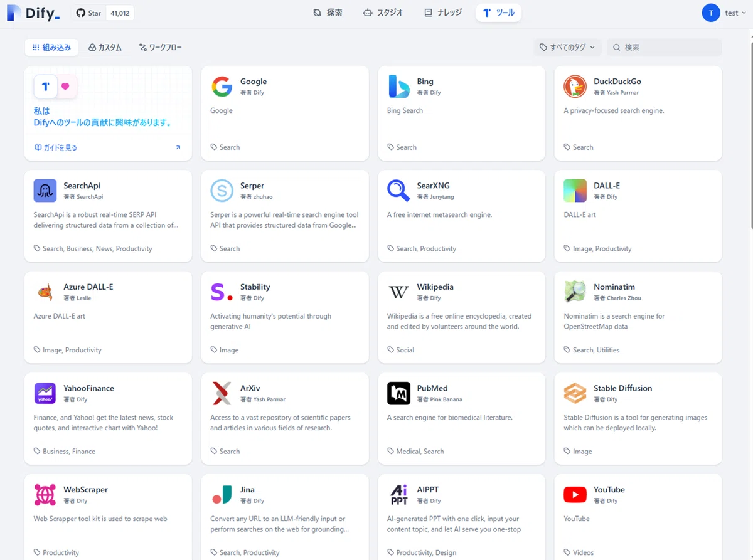Click the SearXNG magnifier icon
This screenshot has height=560, width=753.
pyautogui.click(x=398, y=191)
